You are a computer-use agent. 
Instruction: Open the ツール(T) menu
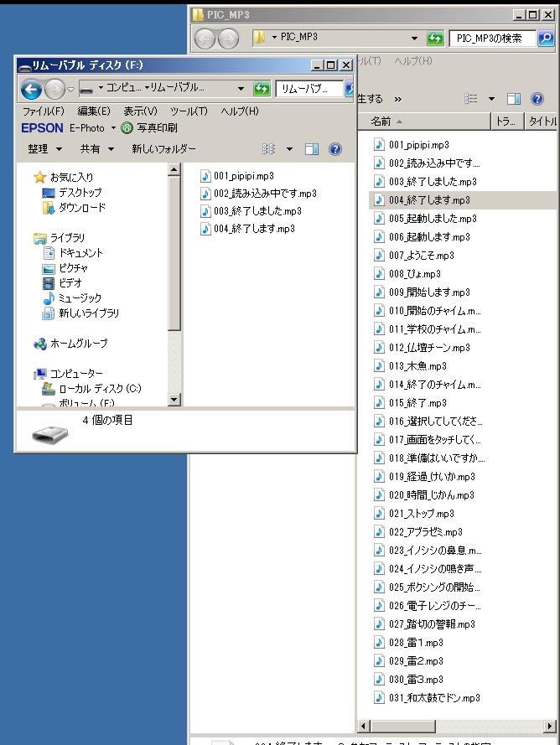pos(189,111)
